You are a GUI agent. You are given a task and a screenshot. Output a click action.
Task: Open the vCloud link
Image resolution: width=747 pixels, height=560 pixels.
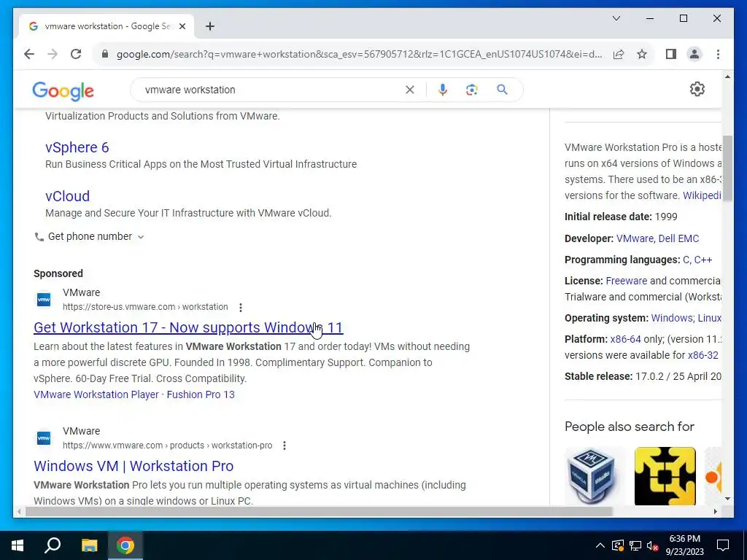coord(67,196)
